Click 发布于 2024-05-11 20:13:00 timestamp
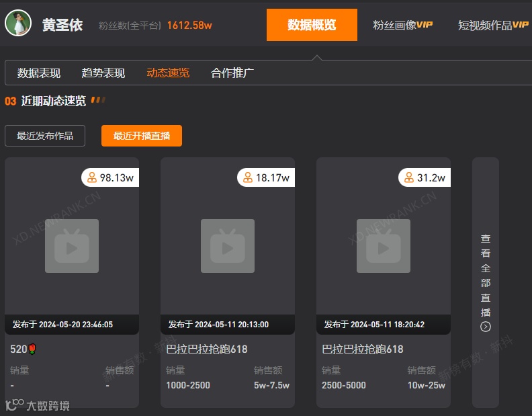Image resolution: width=532 pixels, height=416 pixels. (218, 325)
